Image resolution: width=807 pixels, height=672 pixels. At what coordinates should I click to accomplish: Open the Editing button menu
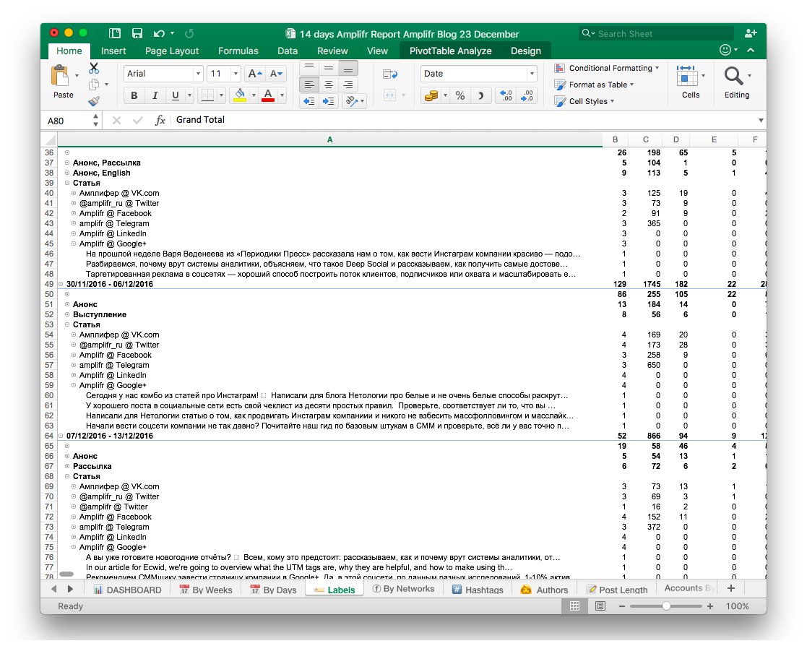(737, 82)
